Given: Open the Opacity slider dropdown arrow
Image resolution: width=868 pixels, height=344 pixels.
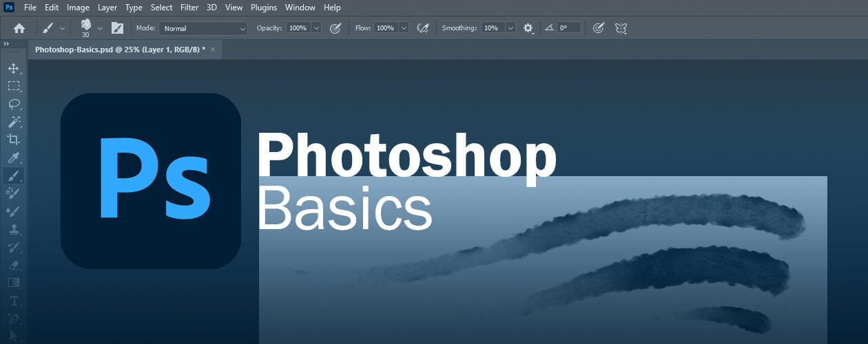Looking at the screenshot, I should pyautogui.click(x=316, y=28).
